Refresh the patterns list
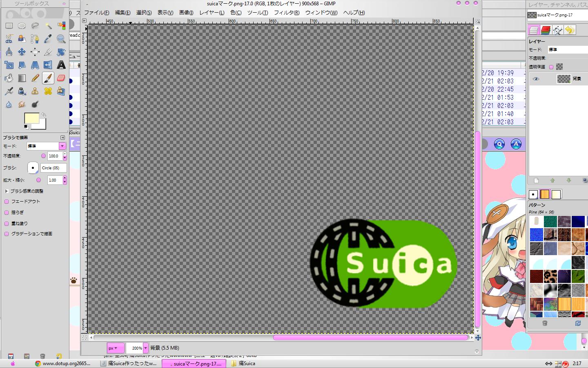The height and width of the screenshot is (368, 588). (x=578, y=323)
